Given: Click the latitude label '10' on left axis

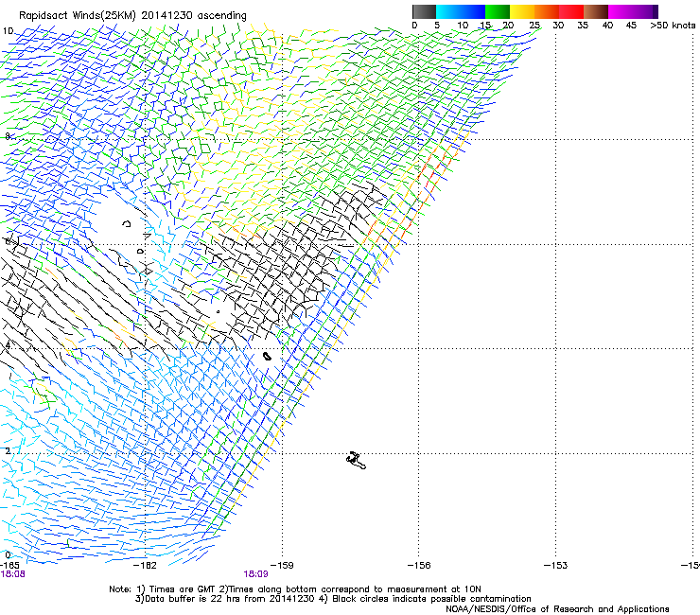Looking at the screenshot, I should [x=8, y=31].
